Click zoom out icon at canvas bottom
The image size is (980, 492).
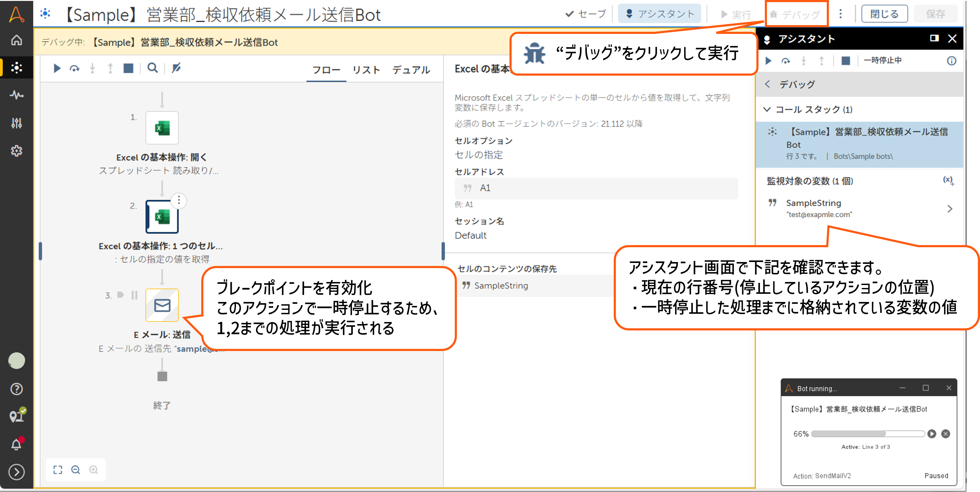[x=76, y=470]
